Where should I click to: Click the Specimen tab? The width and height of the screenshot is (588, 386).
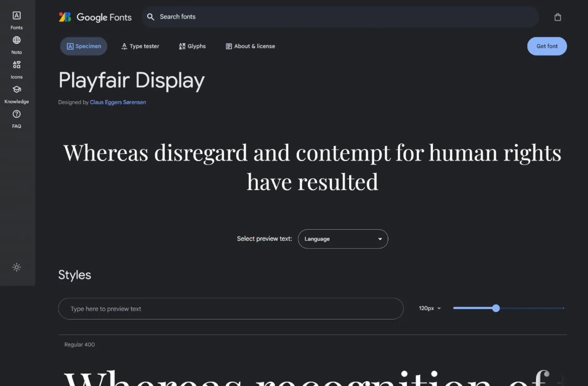83,46
